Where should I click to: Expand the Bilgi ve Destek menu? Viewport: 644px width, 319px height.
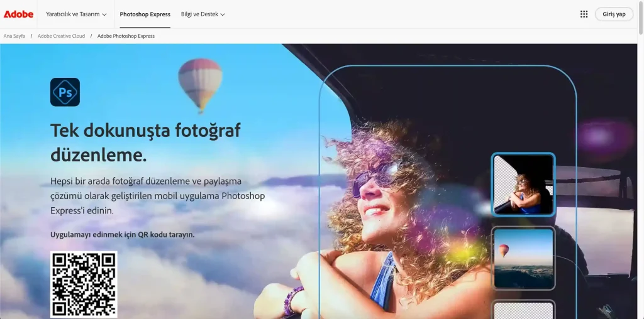[203, 14]
